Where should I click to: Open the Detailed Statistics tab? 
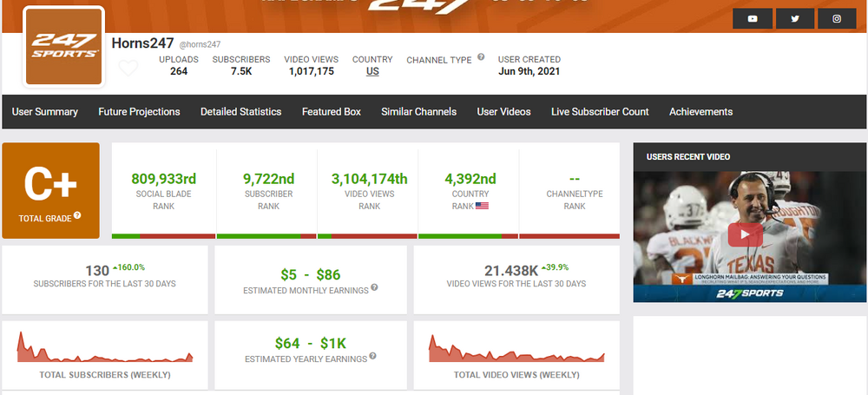pos(240,112)
